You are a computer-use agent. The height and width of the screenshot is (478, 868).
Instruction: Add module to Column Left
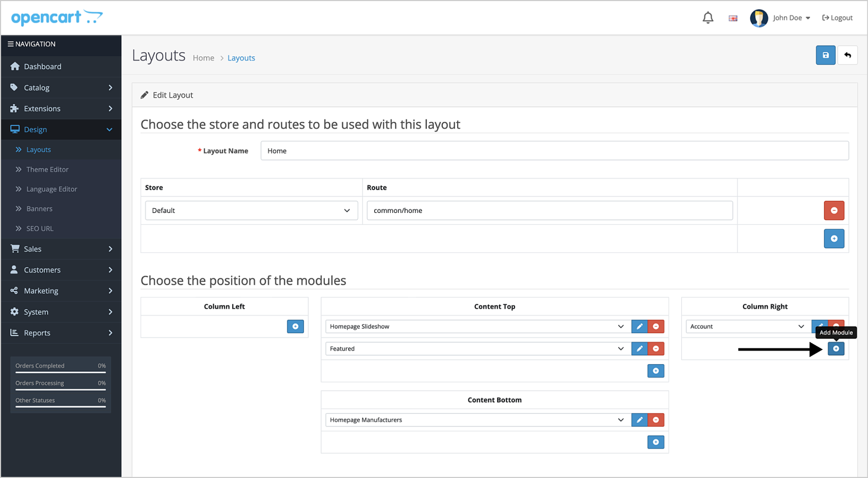point(295,327)
